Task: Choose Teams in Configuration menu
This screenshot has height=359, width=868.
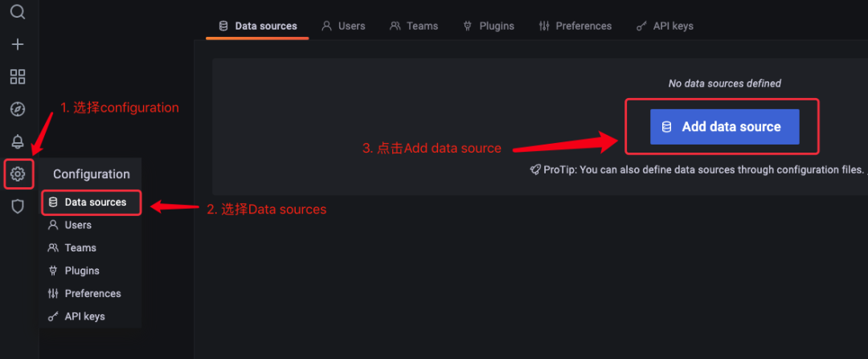Action: tap(80, 248)
